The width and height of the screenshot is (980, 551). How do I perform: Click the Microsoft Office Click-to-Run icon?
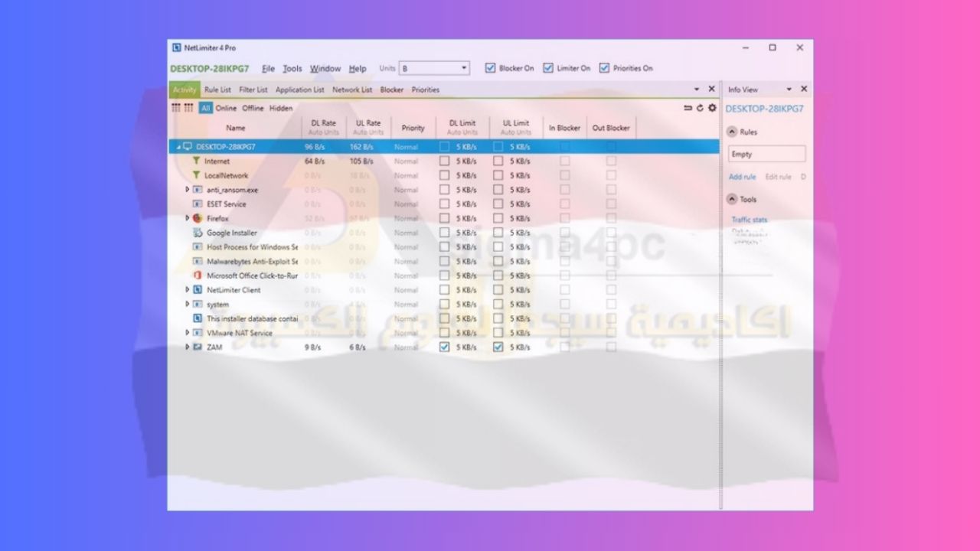pyautogui.click(x=198, y=275)
